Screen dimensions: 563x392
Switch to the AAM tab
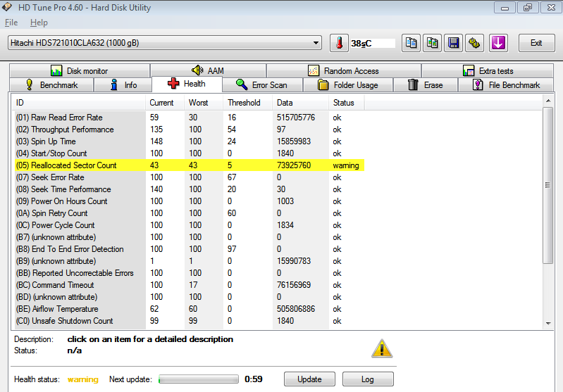[x=208, y=70]
